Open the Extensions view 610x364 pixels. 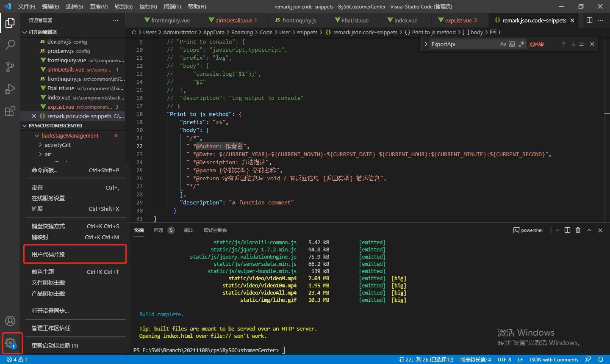10,110
